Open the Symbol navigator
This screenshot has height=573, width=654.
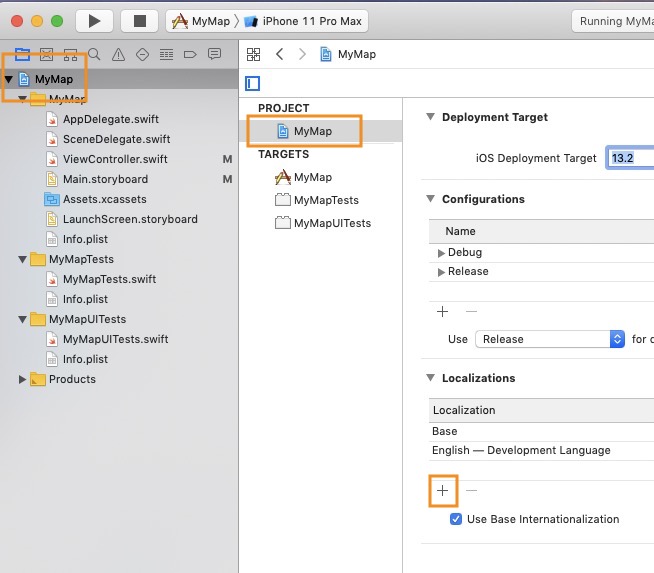pyautogui.click(x=70, y=54)
